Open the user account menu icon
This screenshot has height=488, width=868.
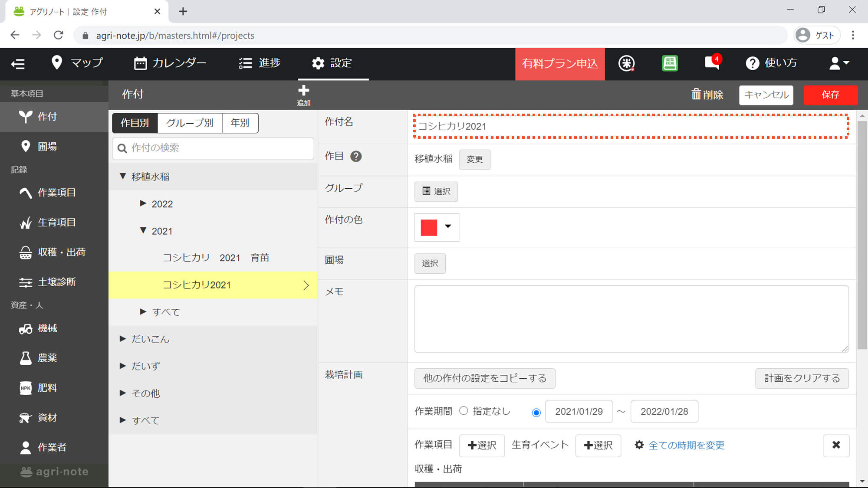click(839, 63)
